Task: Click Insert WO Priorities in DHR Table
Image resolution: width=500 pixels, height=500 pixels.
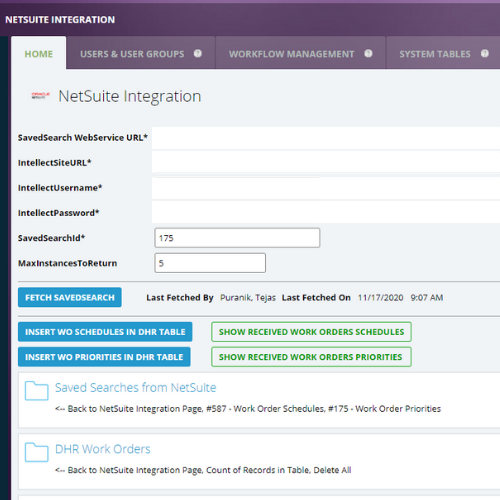Action: click(x=104, y=357)
